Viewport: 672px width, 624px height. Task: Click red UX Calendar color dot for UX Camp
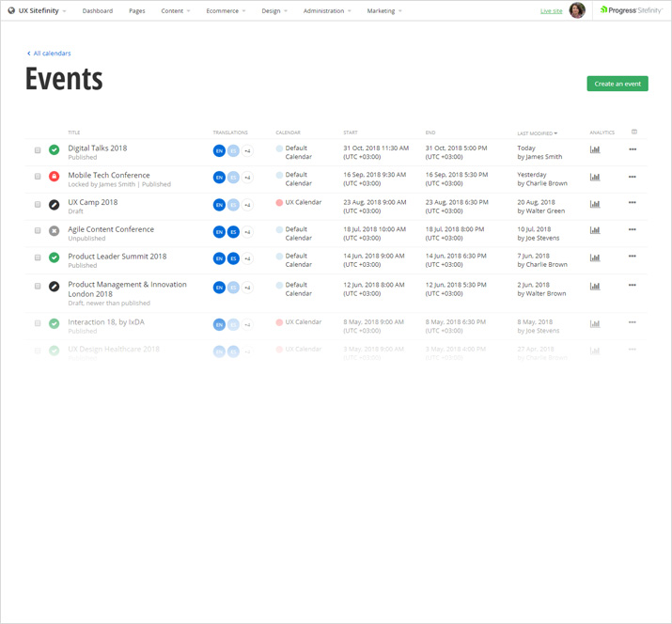tap(279, 202)
